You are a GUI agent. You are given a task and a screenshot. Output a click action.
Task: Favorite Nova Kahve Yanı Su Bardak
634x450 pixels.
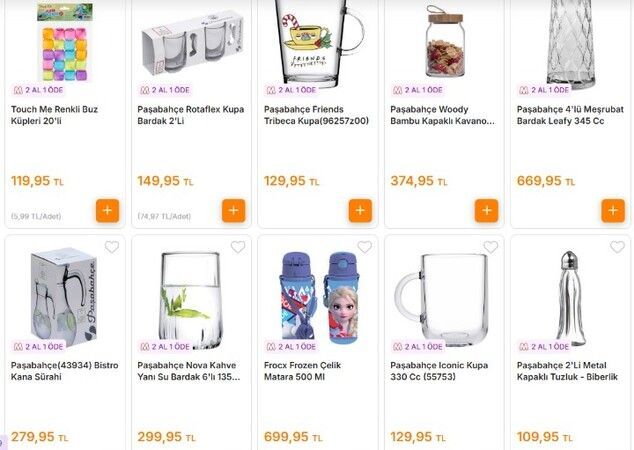pyautogui.click(x=238, y=247)
